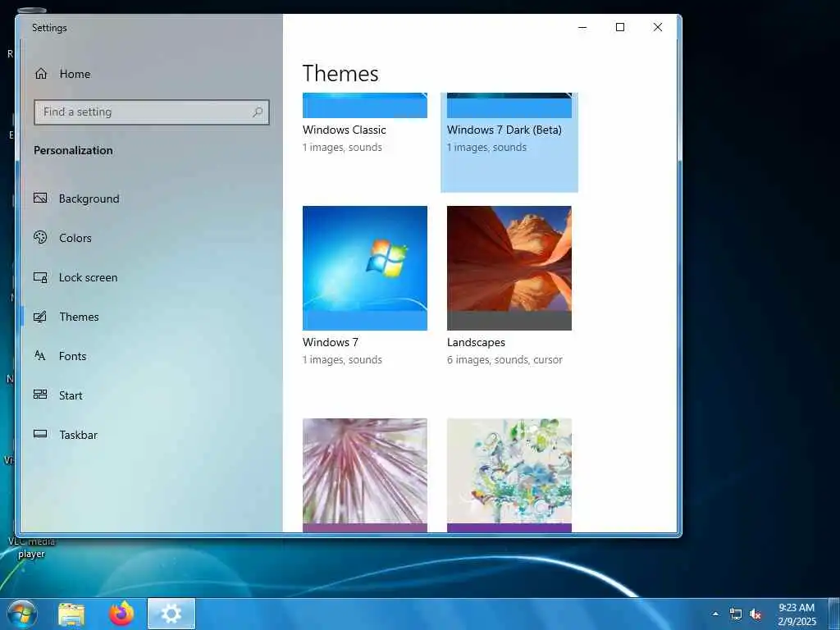Viewport: 840px width, 630px height.
Task: Click the Show desktop strip on taskbar
Action: pos(834,614)
